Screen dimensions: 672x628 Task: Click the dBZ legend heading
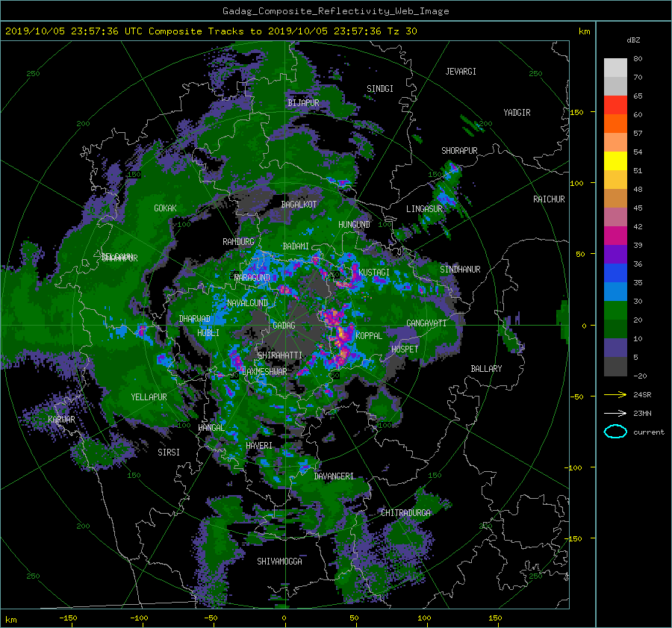pyautogui.click(x=633, y=40)
